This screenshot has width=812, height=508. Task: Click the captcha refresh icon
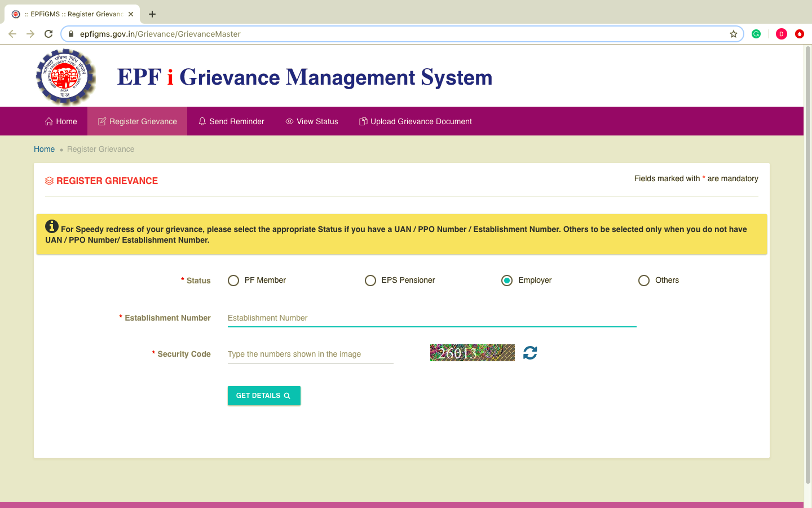pos(530,353)
